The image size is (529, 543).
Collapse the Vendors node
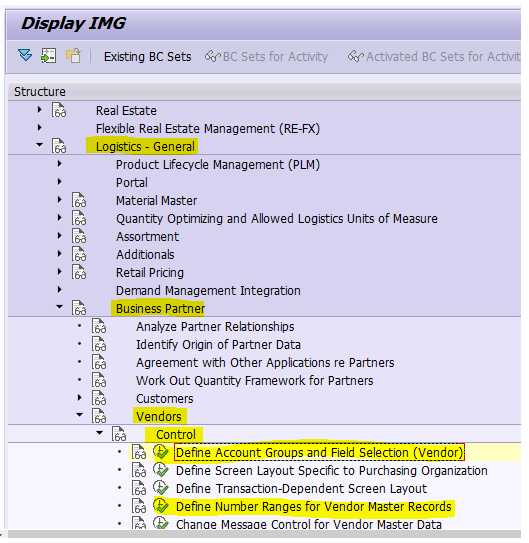[80, 415]
